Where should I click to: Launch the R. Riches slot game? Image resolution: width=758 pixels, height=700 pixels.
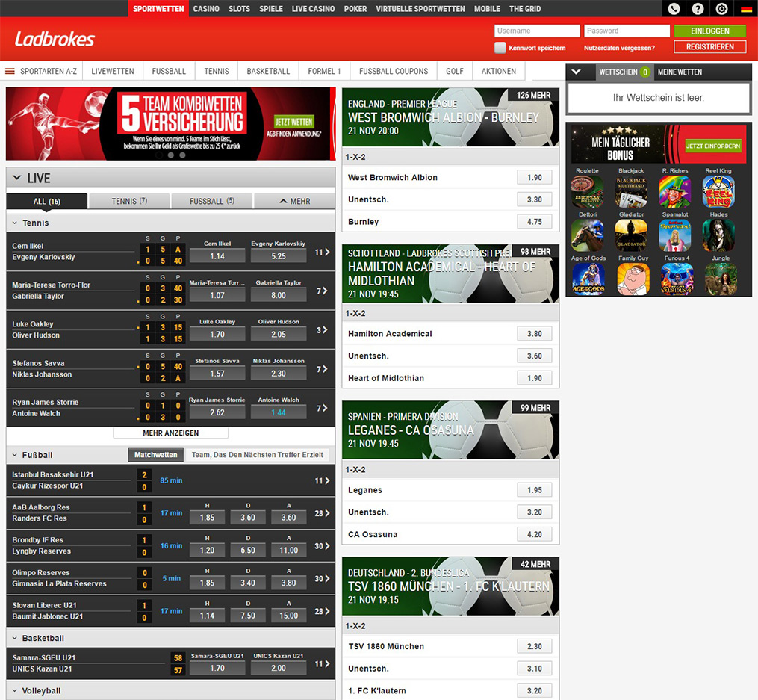pyautogui.click(x=675, y=191)
